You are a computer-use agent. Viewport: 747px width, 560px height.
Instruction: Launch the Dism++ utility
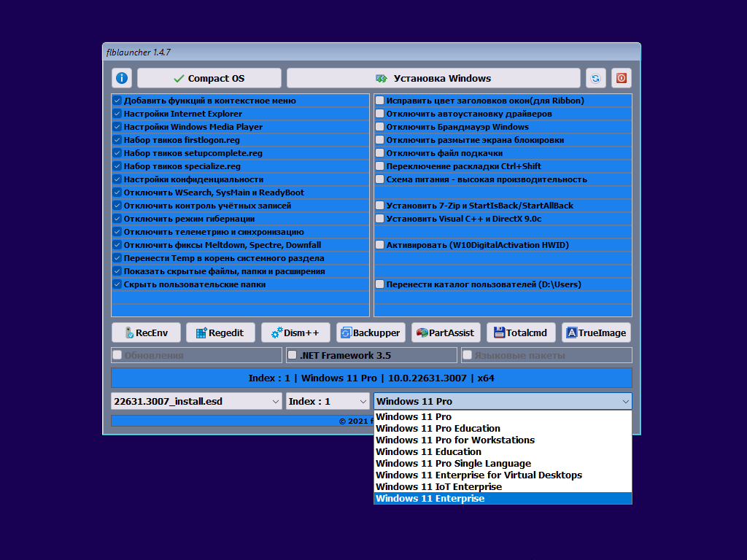point(295,332)
